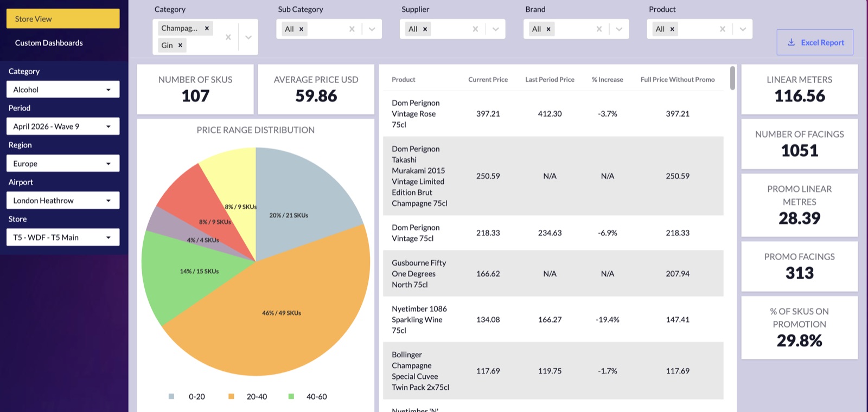Select Gusbourne Fifty One Degrees North row
Screen dimensions: 868x412
tap(553, 274)
